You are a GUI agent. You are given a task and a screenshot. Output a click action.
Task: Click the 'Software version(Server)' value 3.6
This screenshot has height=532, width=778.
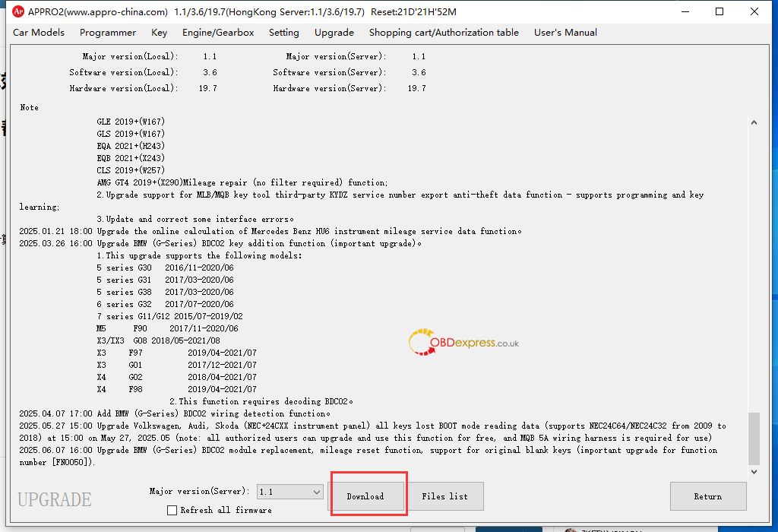tap(419, 72)
